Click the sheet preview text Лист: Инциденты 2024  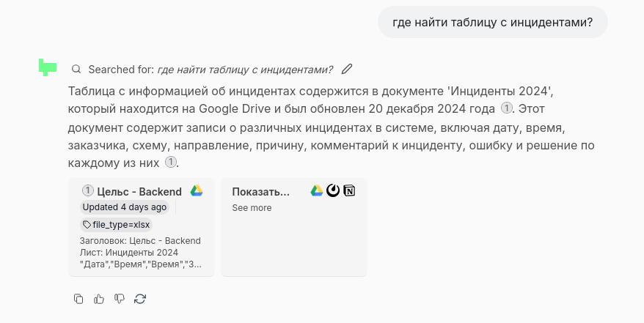[x=128, y=253]
